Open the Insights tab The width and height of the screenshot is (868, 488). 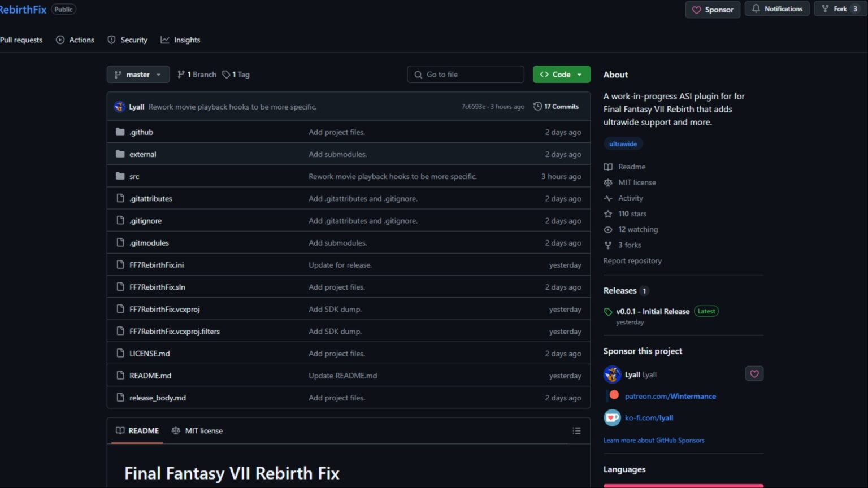[180, 40]
